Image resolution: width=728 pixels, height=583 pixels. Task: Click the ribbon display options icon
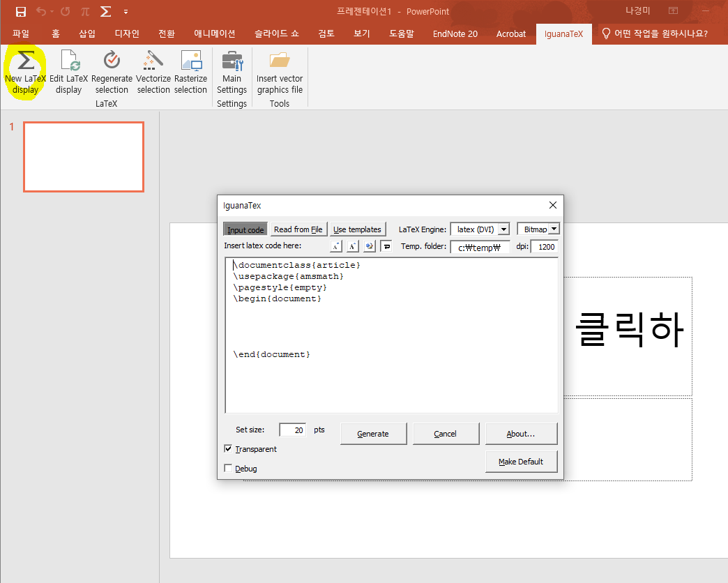tap(673, 10)
